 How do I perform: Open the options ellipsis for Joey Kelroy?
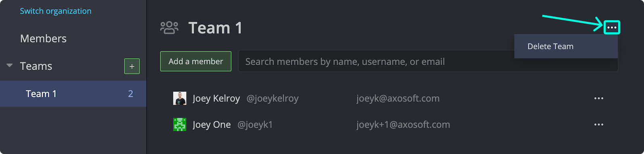(x=599, y=98)
